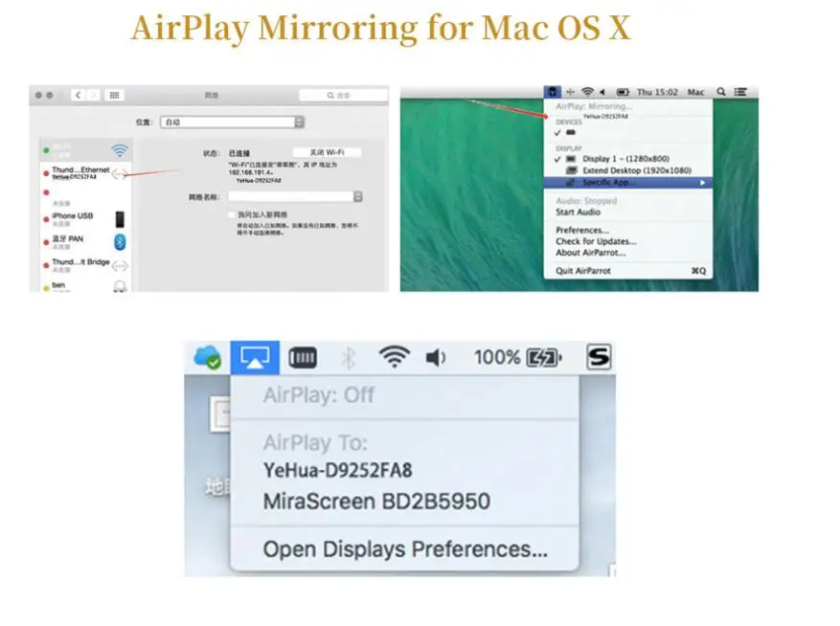Open Spotlight search magnifier icon

click(721, 92)
